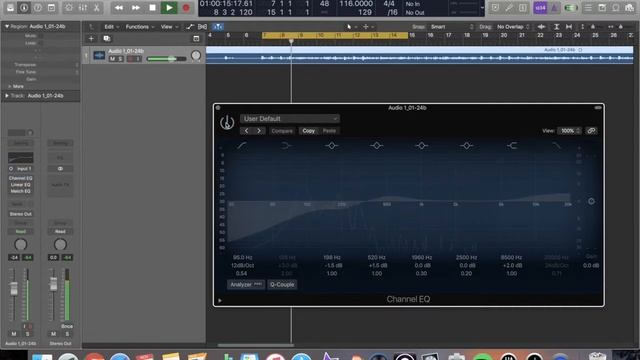Toggle the Inspector button in control bar
Image resolution: width=640 pixels, height=360 pixels.
[x=24, y=7]
